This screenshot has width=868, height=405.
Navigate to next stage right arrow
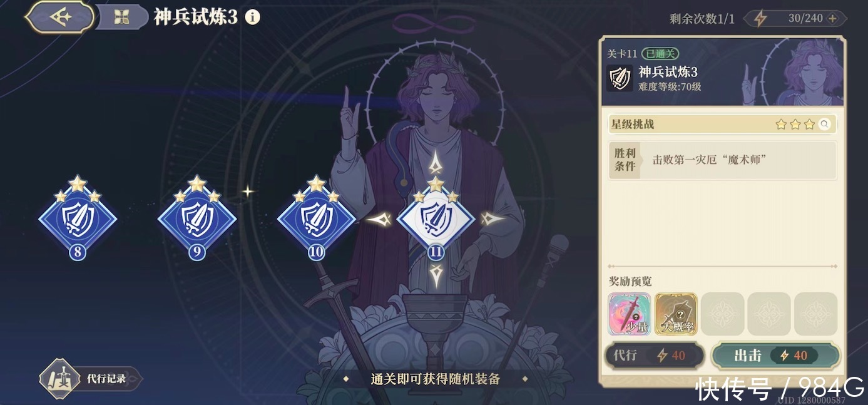[493, 219]
